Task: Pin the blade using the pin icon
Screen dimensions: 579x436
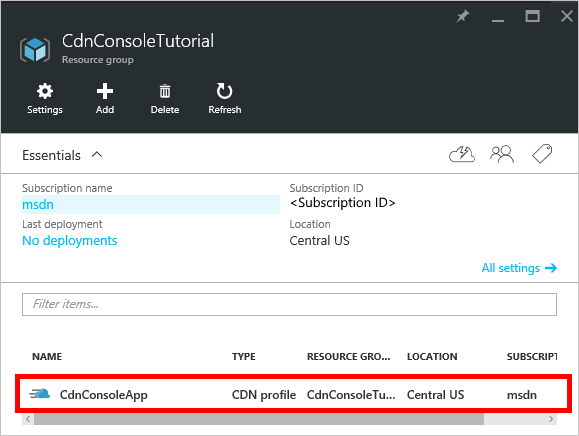Action: coord(463,16)
